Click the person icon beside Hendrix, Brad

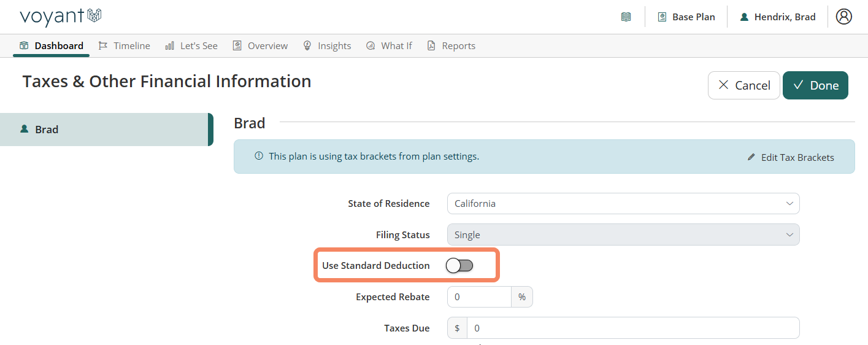coord(744,17)
